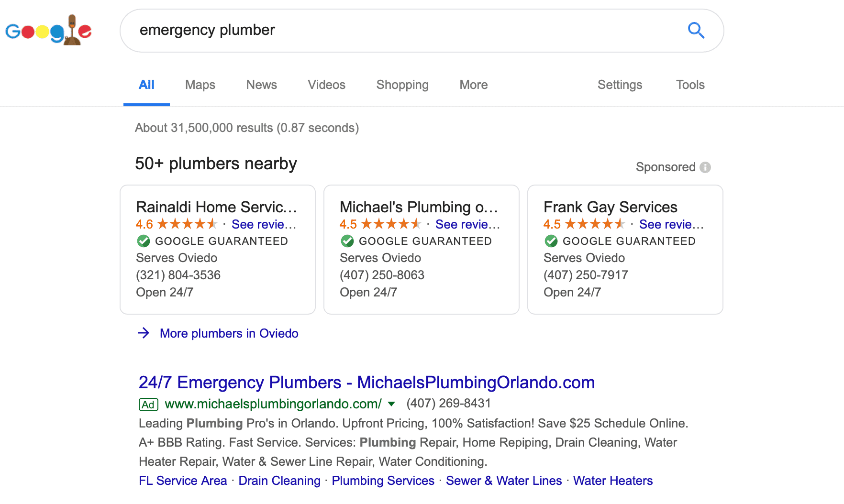
Task: Click Frank Gay Services Google Guaranteed checkmark
Action: (551, 241)
